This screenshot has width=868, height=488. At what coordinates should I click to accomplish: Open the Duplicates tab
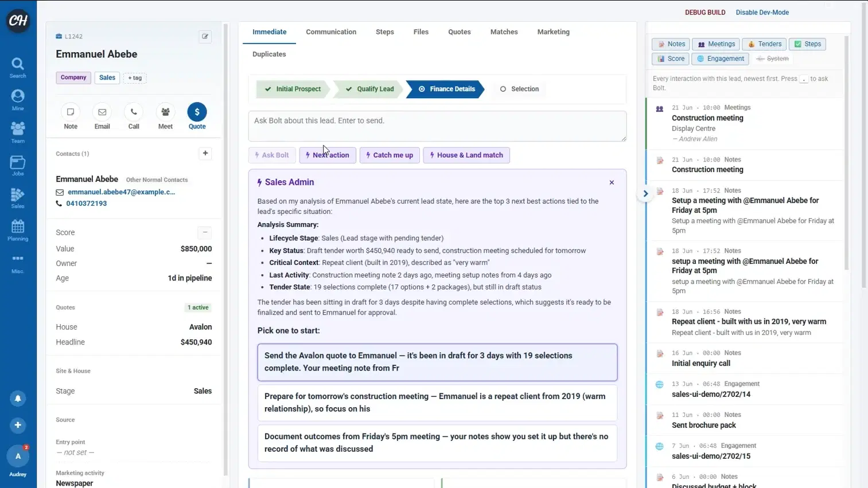coord(269,54)
